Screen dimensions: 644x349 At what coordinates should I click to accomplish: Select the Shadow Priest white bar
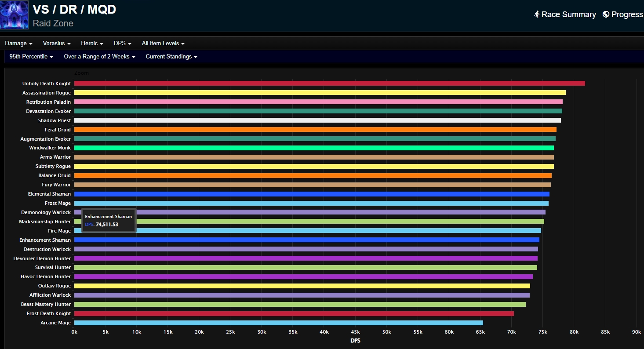[317, 120]
